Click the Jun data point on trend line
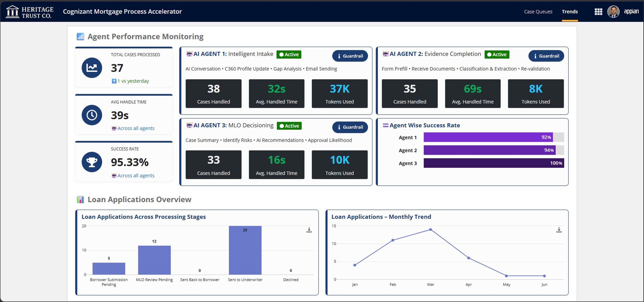The width and height of the screenshot is (644, 302). point(544,276)
